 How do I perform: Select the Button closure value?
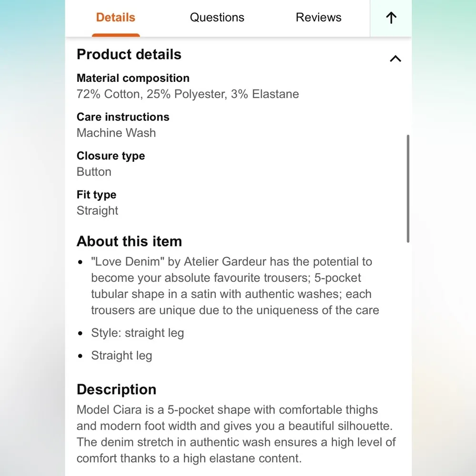pyautogui.click(x=94, y=172)
